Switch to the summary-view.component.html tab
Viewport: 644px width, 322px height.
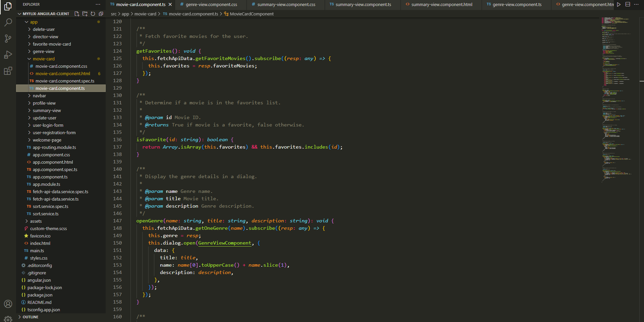[441, 4]
